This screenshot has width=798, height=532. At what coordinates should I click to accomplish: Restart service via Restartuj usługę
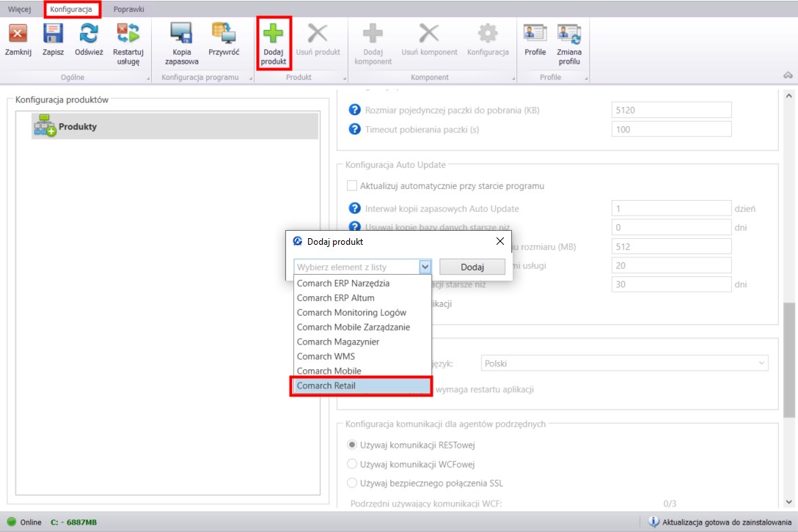[x=128, y=34]
